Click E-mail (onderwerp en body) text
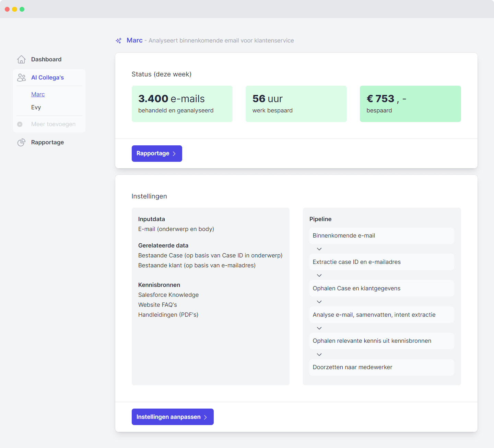This screenshot has height=448, width=494. [176, 229]
